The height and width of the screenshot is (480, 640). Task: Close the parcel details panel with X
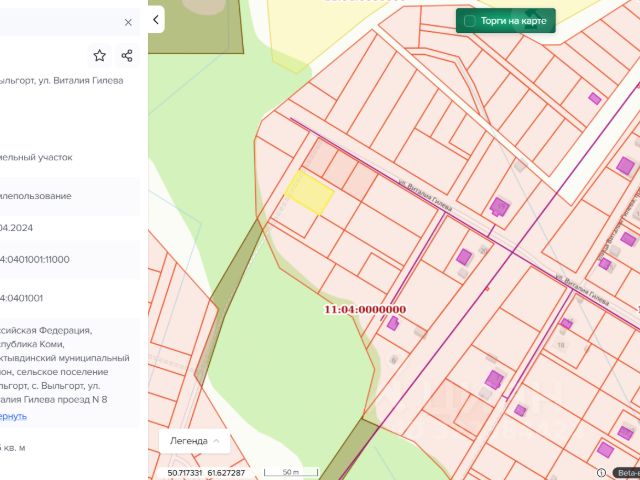[x=128, y=22]
